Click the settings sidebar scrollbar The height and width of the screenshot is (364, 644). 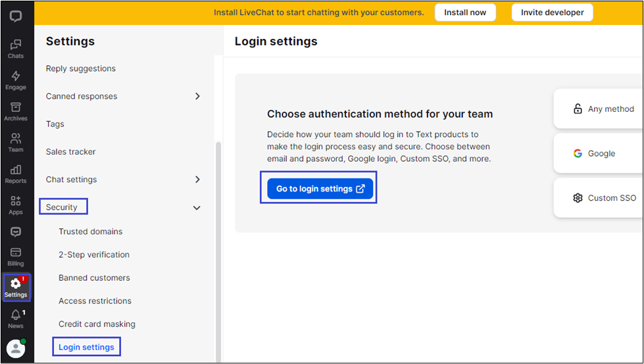coord(218,250)
